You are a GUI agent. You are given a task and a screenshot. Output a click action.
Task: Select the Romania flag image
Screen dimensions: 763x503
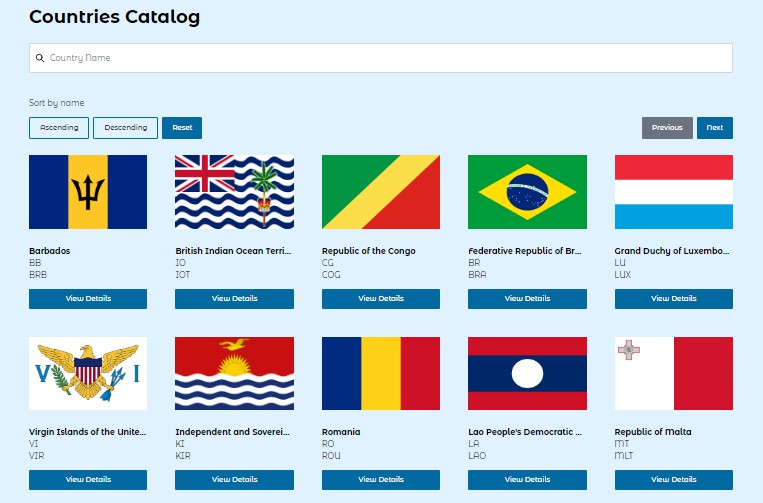380,374
